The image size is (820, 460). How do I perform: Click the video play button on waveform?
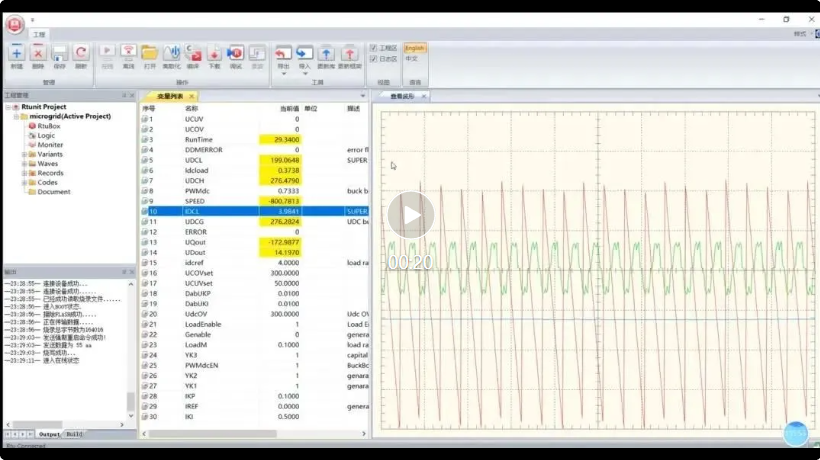411,214
